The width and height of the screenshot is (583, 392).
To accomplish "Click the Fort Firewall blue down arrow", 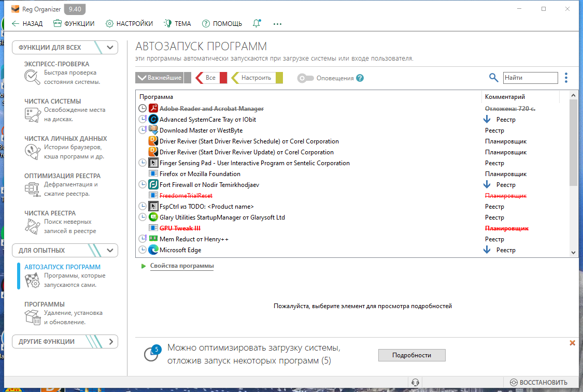I will pyautogui.click(x=487, y=185).
